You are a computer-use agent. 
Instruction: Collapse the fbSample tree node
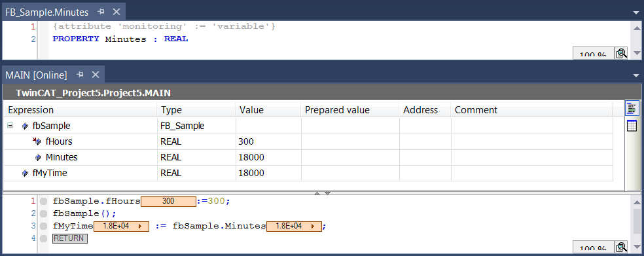pos(10,126)
